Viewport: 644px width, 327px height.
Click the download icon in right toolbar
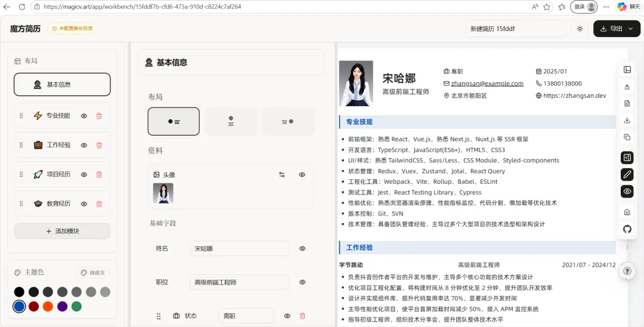(x=627, y=121)
